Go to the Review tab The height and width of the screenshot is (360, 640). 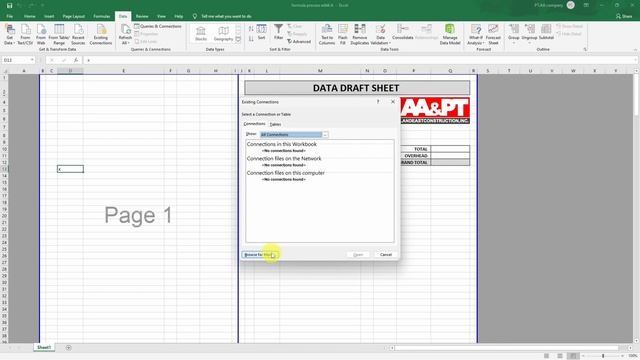(142, 16)
